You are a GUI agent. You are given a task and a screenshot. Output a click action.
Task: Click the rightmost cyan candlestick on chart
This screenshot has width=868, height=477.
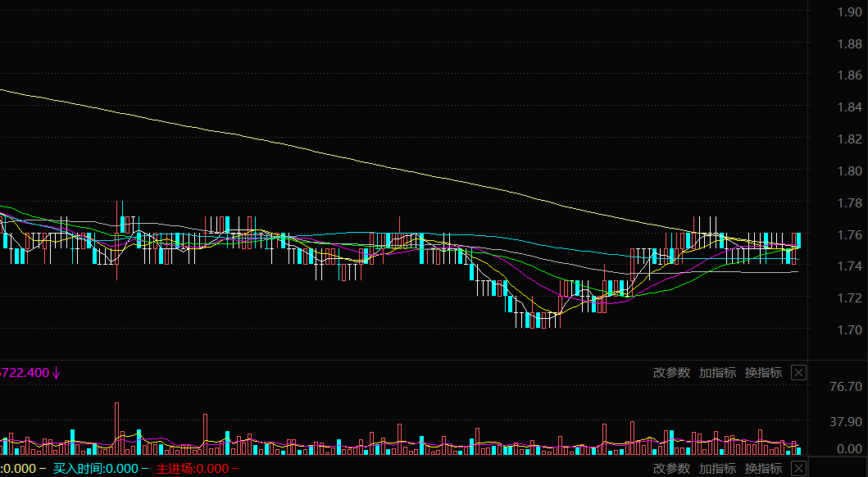[x=798, y=240]
